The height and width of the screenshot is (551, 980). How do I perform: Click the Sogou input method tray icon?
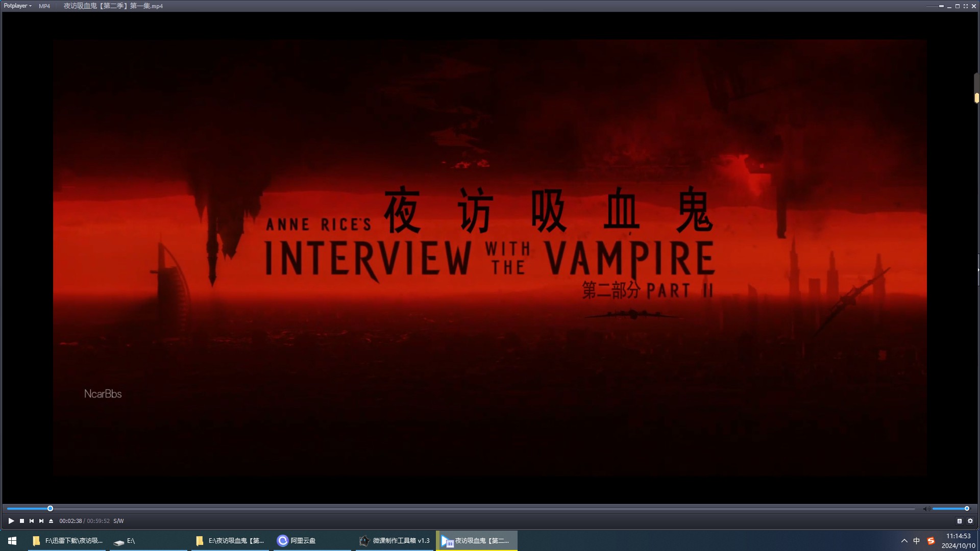[931, 541]
